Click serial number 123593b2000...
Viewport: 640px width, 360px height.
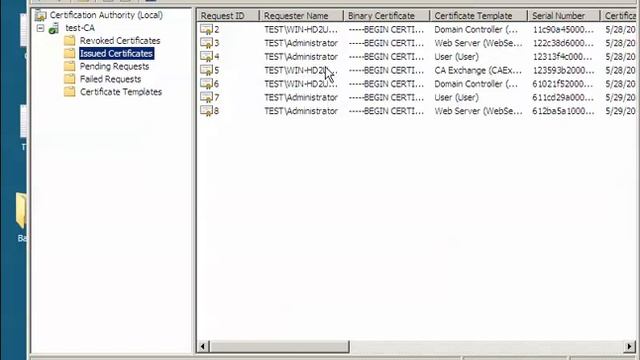pos(563,70)
